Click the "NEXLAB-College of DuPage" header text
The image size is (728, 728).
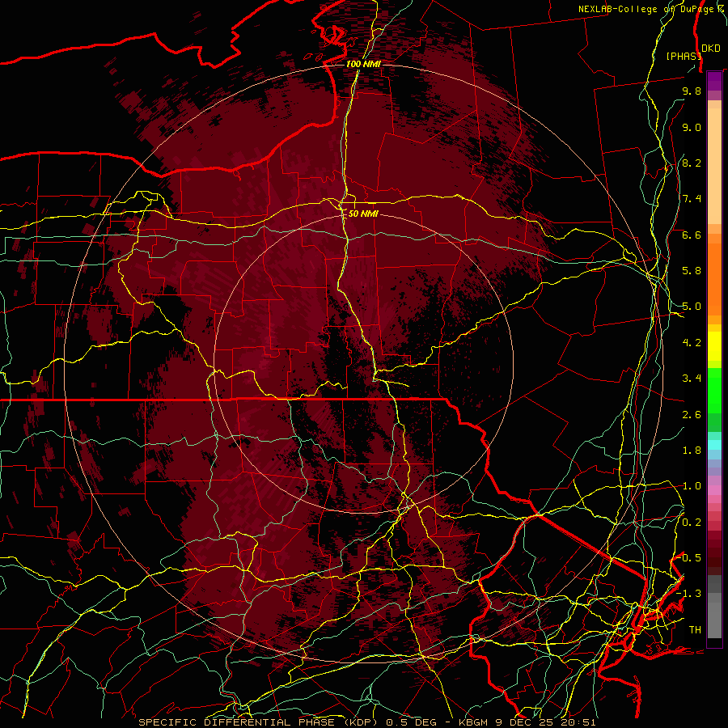[x=646, y=9]
